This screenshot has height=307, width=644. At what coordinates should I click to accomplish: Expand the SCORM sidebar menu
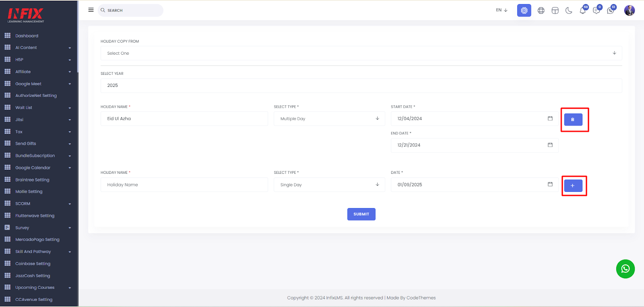(38, 204)
